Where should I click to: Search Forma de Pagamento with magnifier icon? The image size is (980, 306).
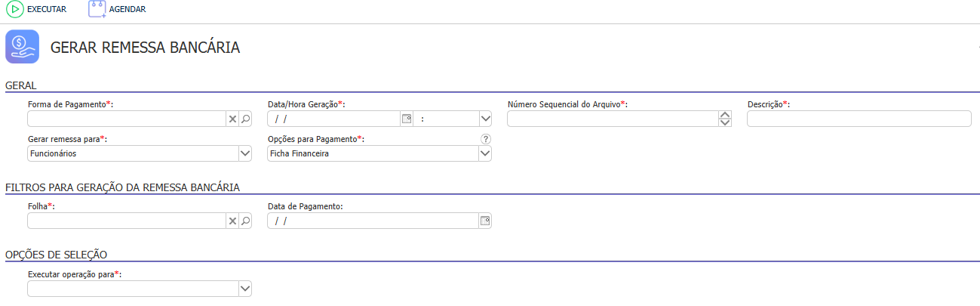[x=245, y=119]
